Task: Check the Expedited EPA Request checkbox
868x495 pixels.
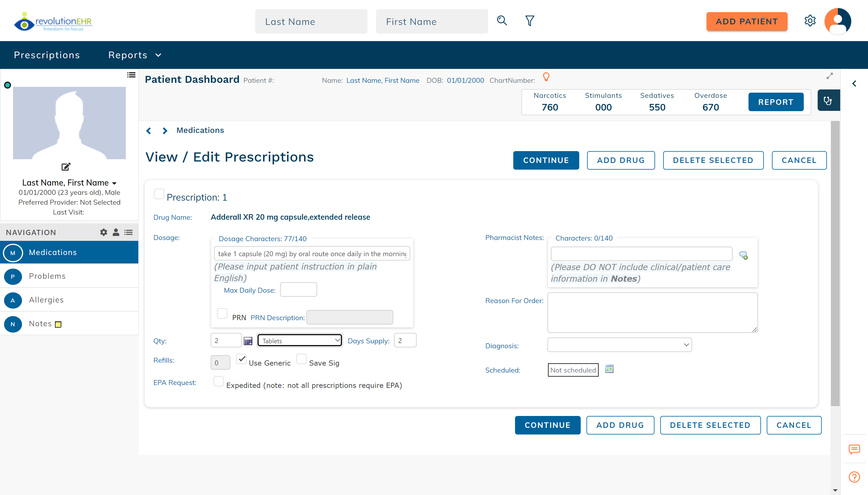Action: tap(218, 382)
